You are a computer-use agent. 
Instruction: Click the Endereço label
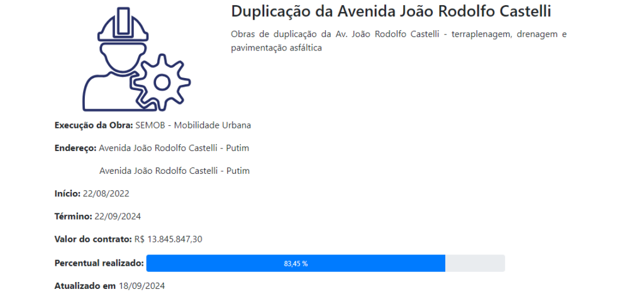tap(75, 148)
